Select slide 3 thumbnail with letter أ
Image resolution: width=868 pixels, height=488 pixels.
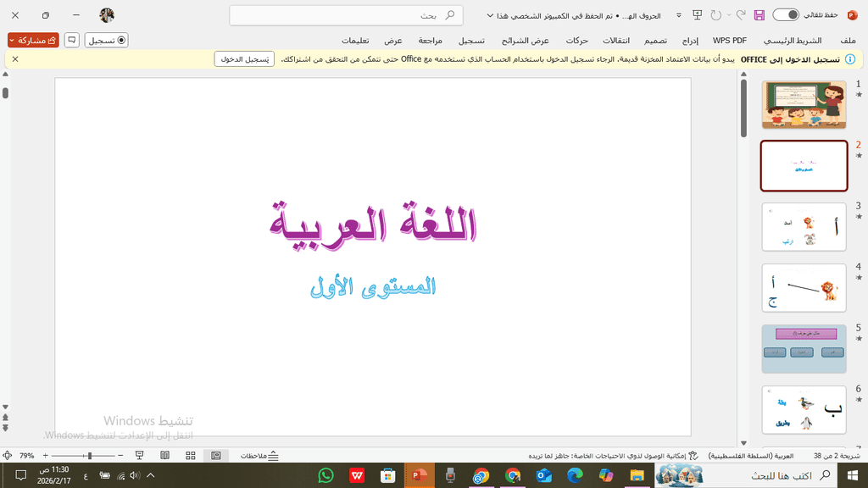(x=804, y=227)
